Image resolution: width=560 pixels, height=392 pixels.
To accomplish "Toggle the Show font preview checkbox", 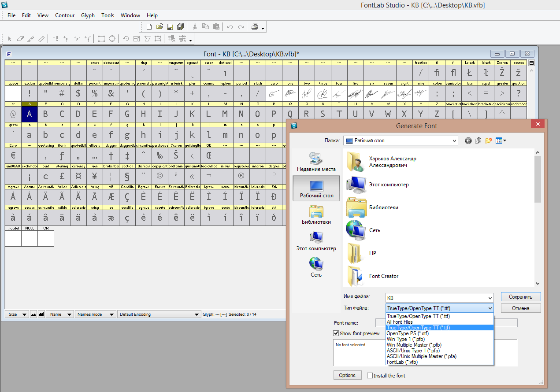I will tap(336, 333).
